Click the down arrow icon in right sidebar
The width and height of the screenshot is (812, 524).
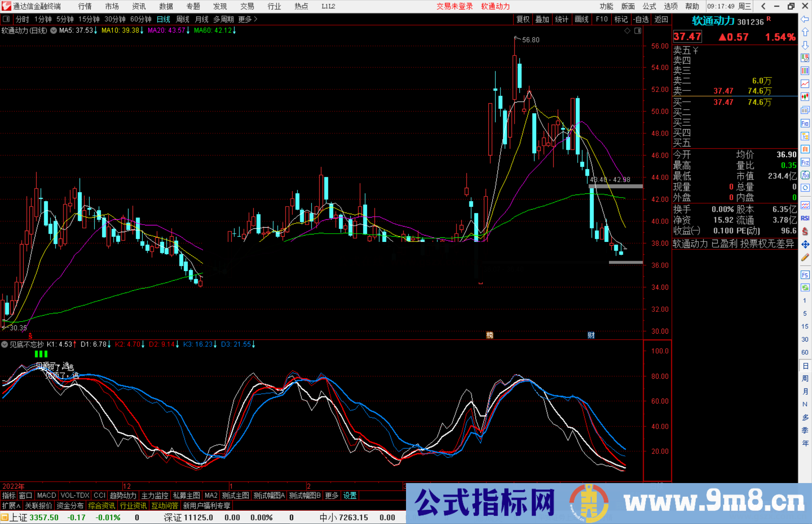(805, 45)
